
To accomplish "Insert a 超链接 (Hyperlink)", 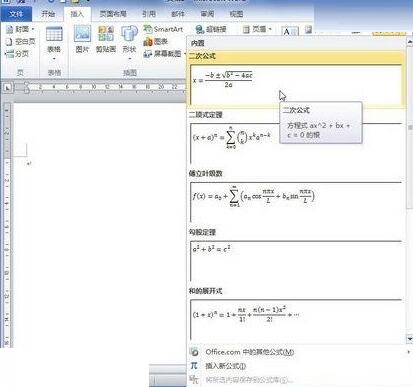I will point(211,29).
